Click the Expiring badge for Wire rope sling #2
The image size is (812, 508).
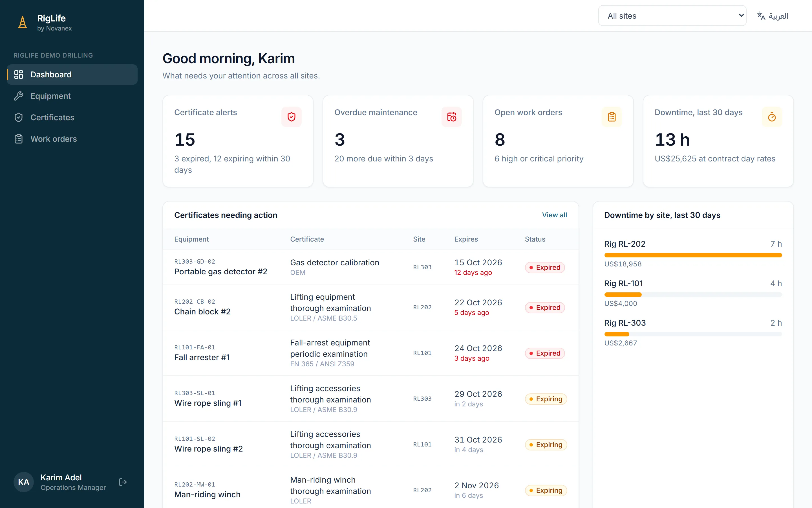coord(546,444)
